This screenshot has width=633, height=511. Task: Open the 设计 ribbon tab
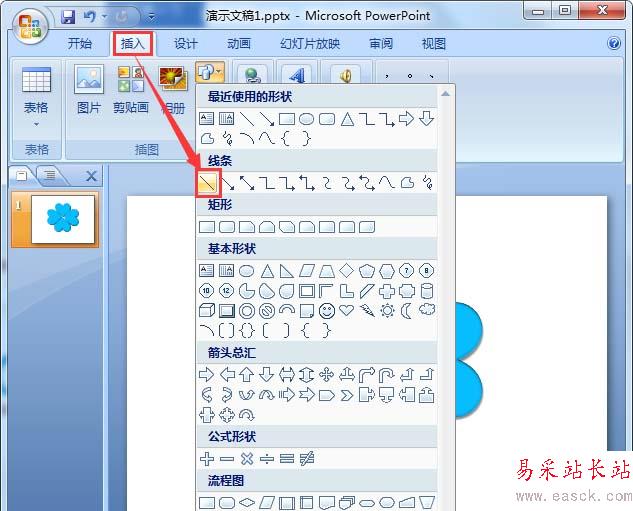(x=185, y=43)
